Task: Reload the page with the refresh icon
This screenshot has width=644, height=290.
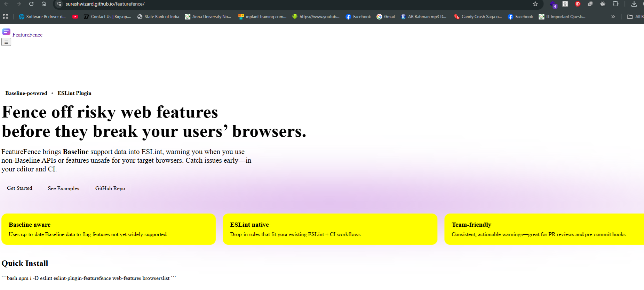Action: (x=31, y=4)
